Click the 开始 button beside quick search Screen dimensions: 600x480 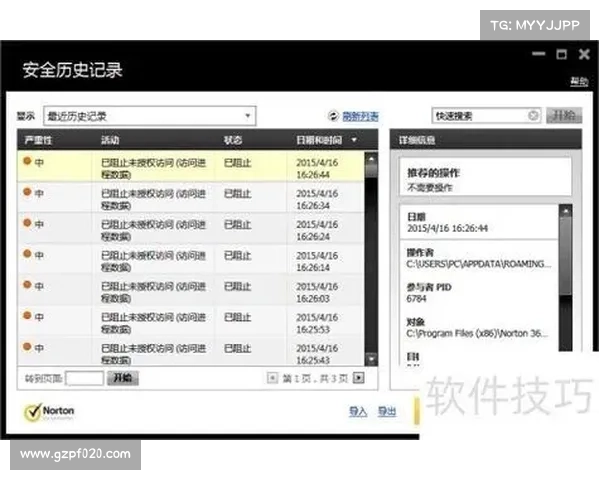(564, 116)
